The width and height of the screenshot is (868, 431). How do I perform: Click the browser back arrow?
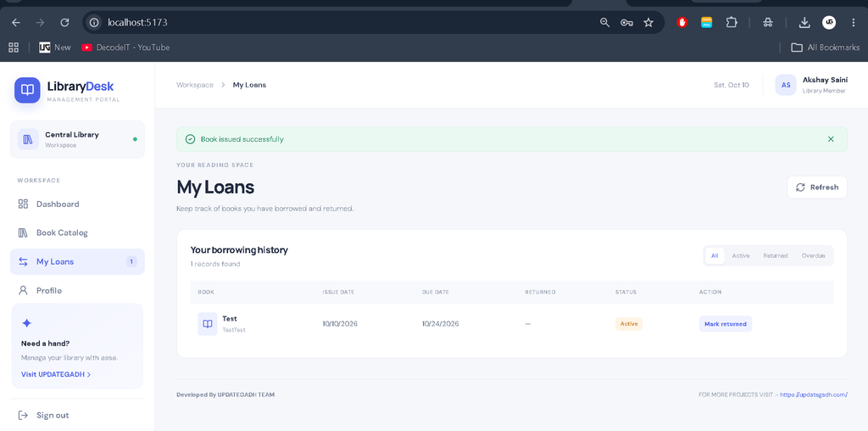pyautogui.click(x=16, y=23)
